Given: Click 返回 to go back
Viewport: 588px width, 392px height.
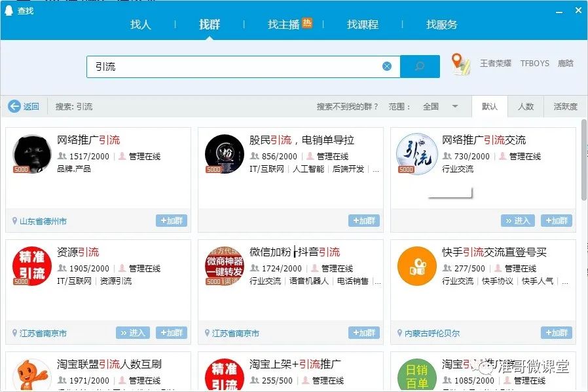Looking at the screenshot, I should point(31,107).
